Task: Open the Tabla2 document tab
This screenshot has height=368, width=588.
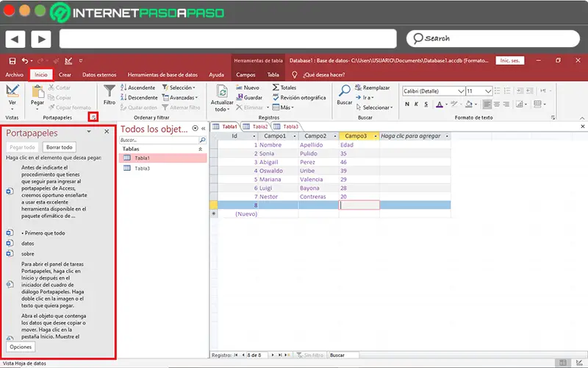Action: point(256,127)
